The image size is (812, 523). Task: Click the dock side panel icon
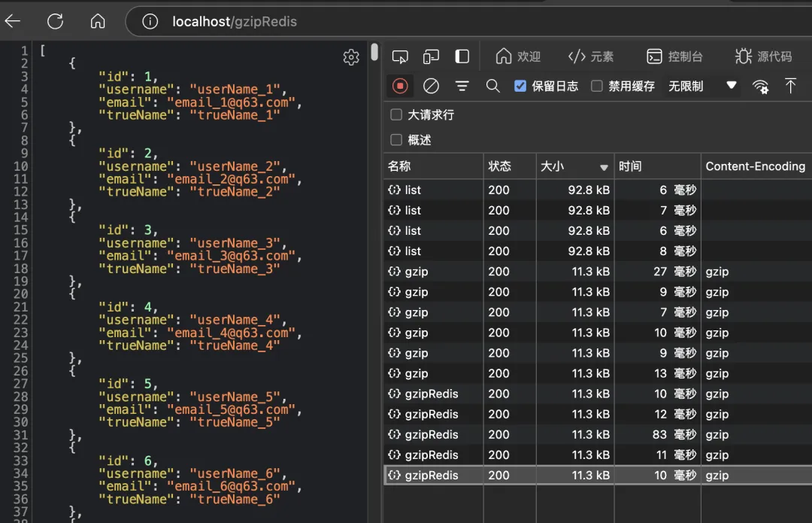(462, 56)
